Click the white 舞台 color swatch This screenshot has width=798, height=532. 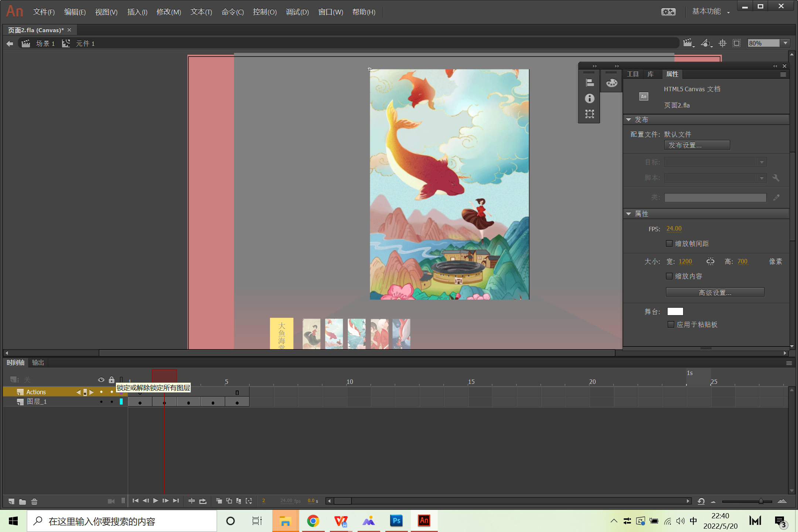click(x=675, y=311)
